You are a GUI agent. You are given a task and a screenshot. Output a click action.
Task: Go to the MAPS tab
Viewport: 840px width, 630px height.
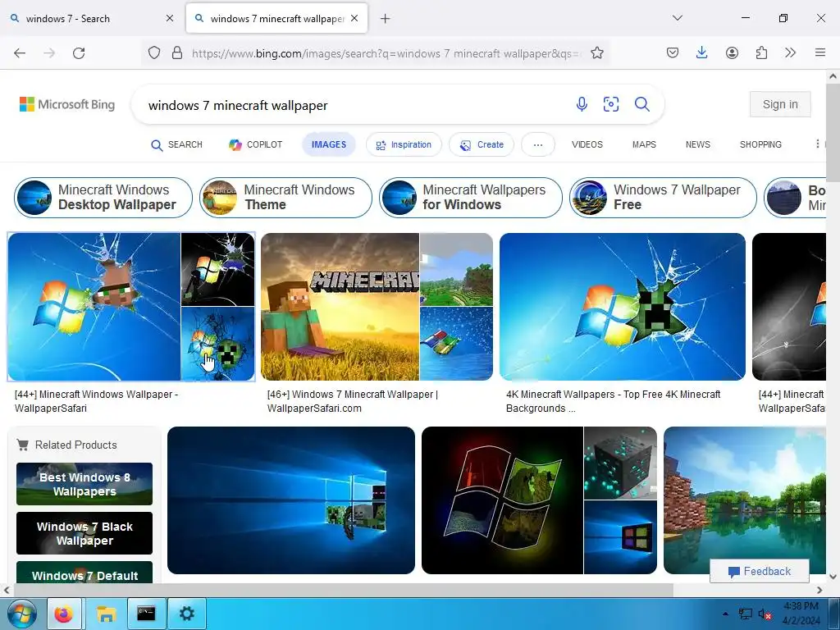644,144
